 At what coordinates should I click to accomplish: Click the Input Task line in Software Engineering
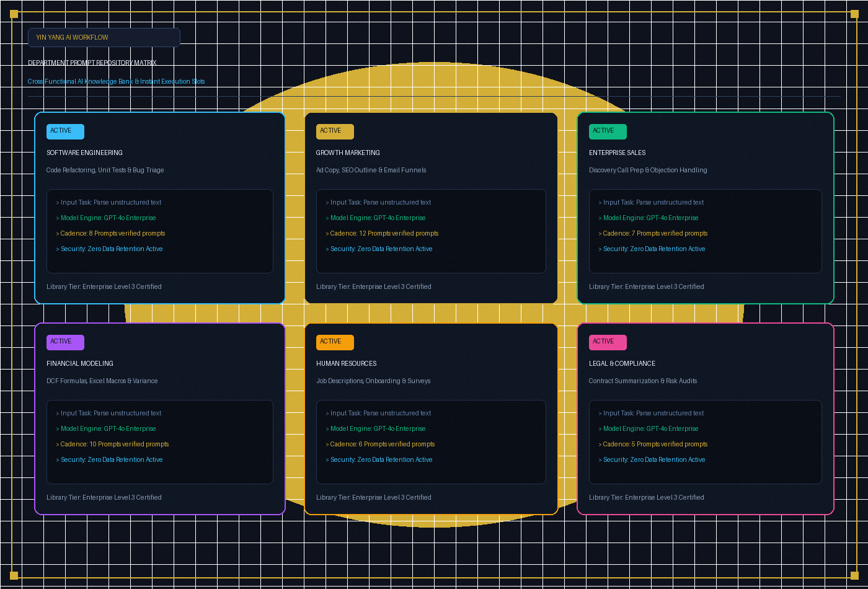(x=108, y=203)
